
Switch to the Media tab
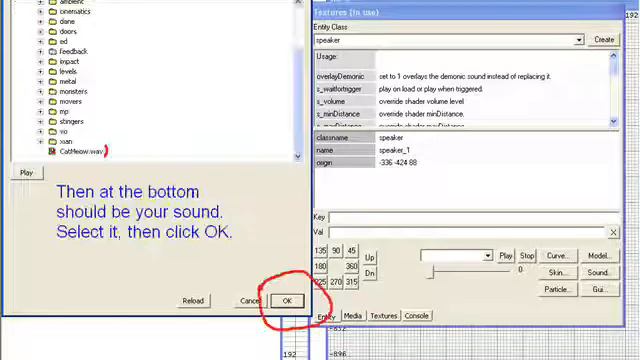coord(352,316)
